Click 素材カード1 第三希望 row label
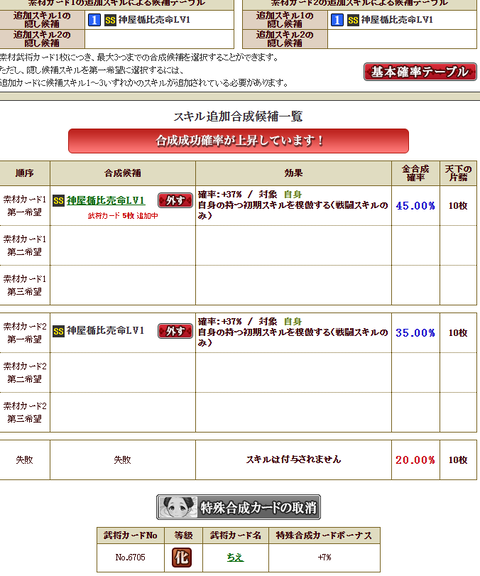The height and width of the screenshot is (576, 480). click(25, 285)
